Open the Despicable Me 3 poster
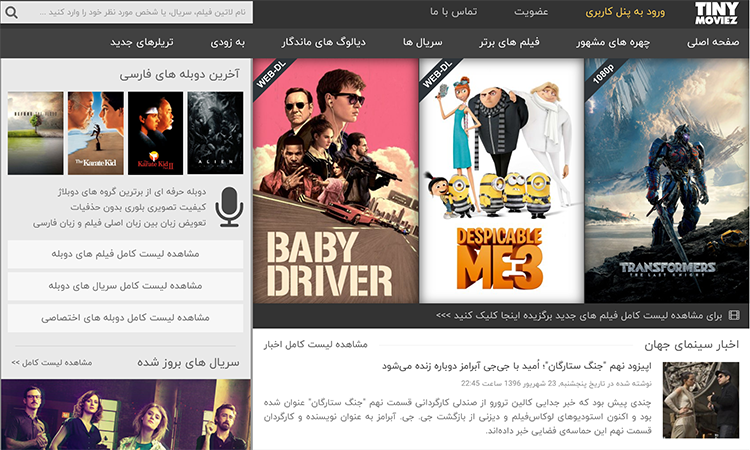Viewport: 750px width, 450px height. tap(501, 181)
